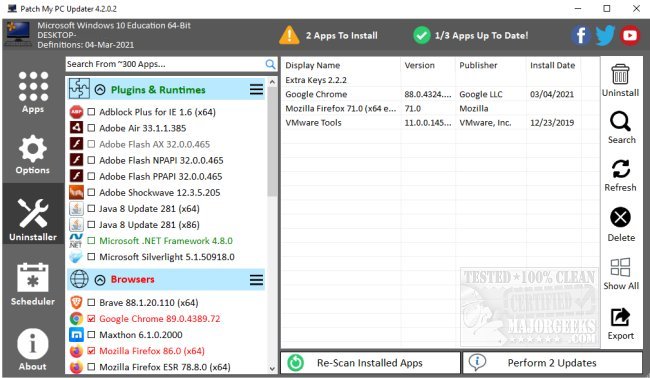This screenshot has width=650, height=378.
Task: Click Maxthon 6.1.0.2000 label
Action: click(x=141, y=335)
